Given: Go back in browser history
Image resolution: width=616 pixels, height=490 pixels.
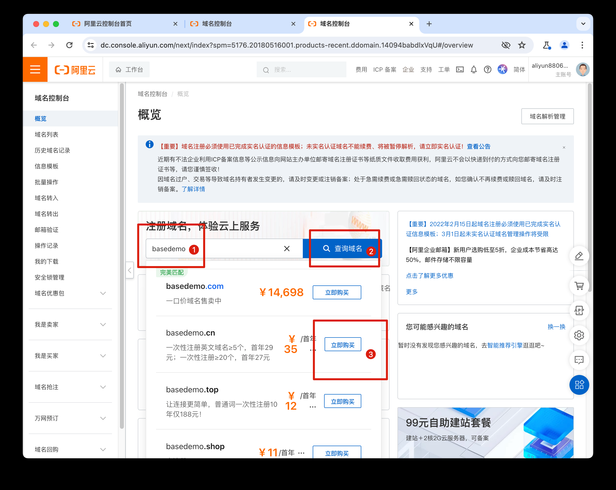Looking at the screenshot, I should point(34,45).
